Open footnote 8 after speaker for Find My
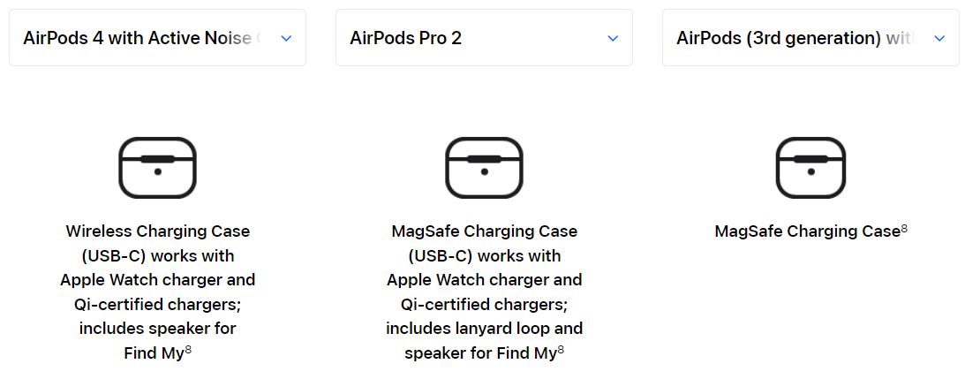Screen dimensions: 980x379 coord(561,350)
